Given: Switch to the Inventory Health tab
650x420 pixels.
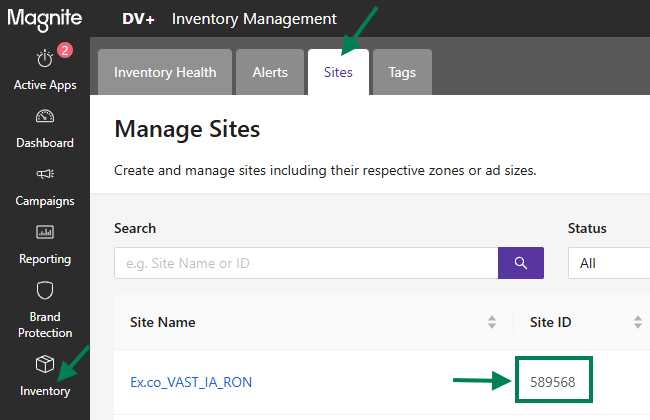Looking at the screenshot, I should pyautogui.click(x=165, y=72).
